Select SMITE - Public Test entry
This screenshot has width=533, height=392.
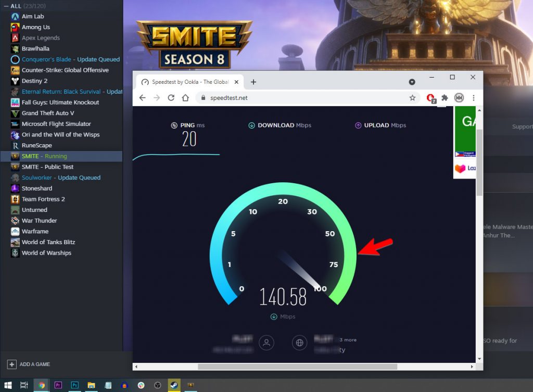coord(47,167)
